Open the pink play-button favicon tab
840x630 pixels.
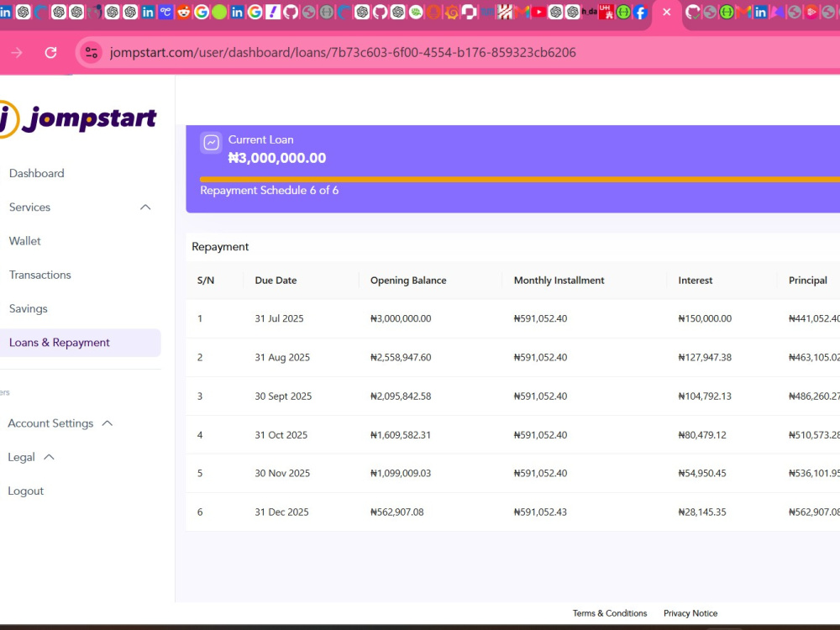tap(811, 12)
